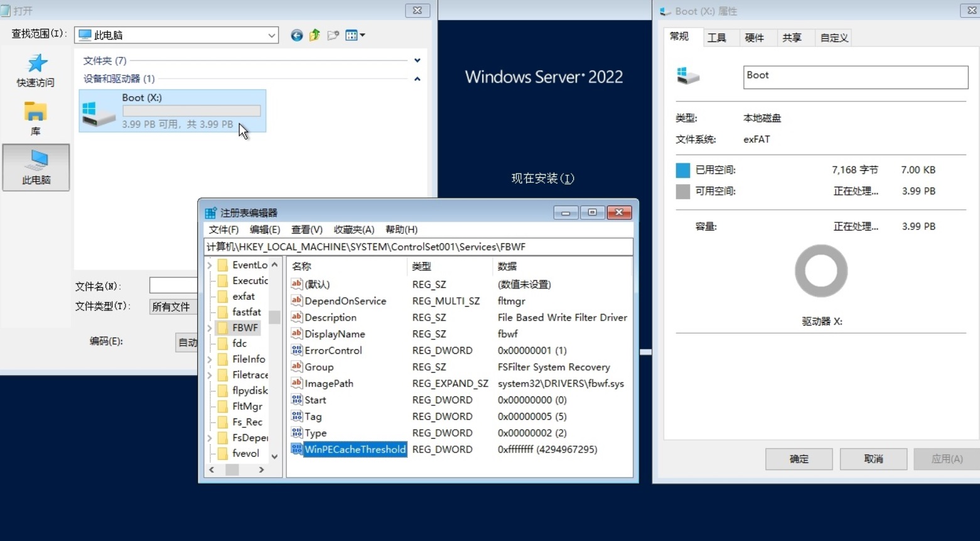Select the exfat key folder icon
The height and width of the screenshot is (541, 980).
pyautogui.click(x=222, y=296)
